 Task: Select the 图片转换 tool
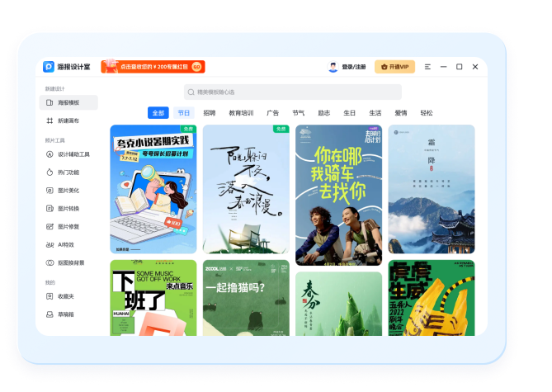pos(68,209)
